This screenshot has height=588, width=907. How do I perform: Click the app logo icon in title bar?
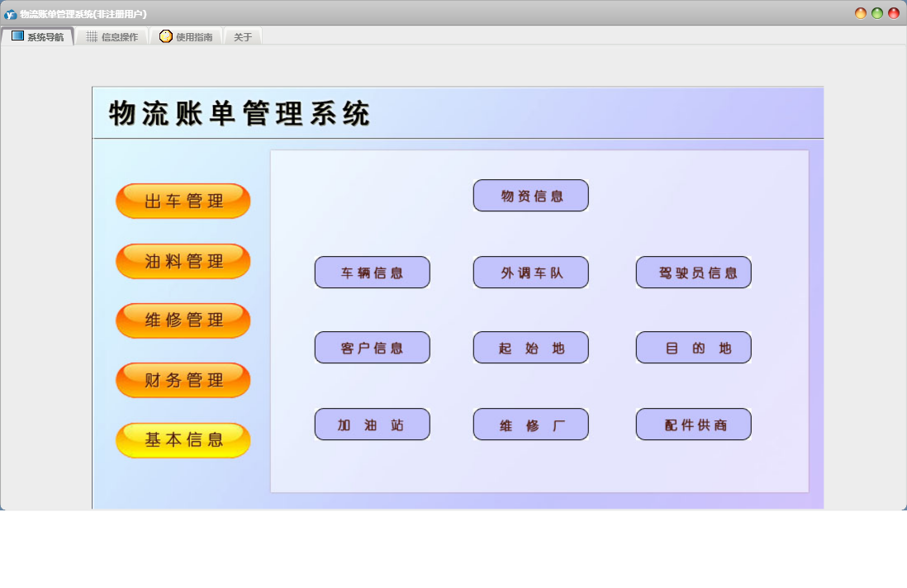coord(10,14)
